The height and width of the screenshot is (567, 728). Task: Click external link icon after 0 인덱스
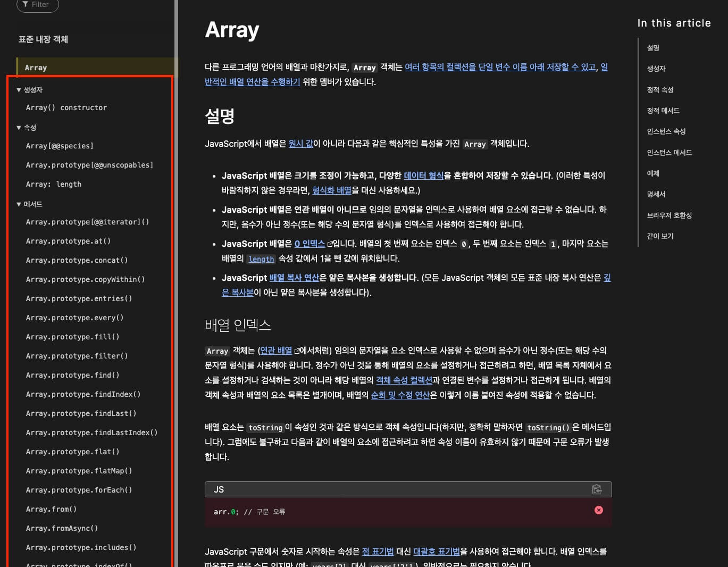pyautogui.click(x=330, y=244)
